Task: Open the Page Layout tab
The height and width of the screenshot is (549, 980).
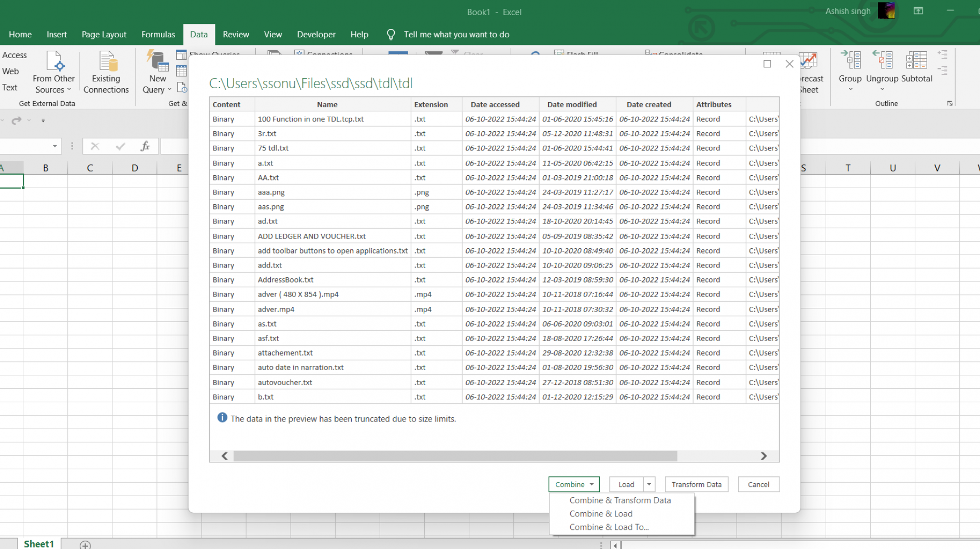Action: [x=104, y=34]
